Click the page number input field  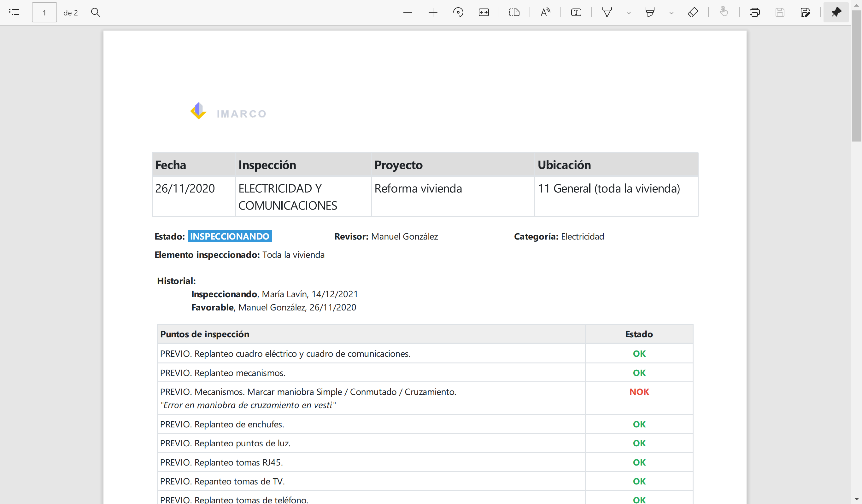coord(44,13)
